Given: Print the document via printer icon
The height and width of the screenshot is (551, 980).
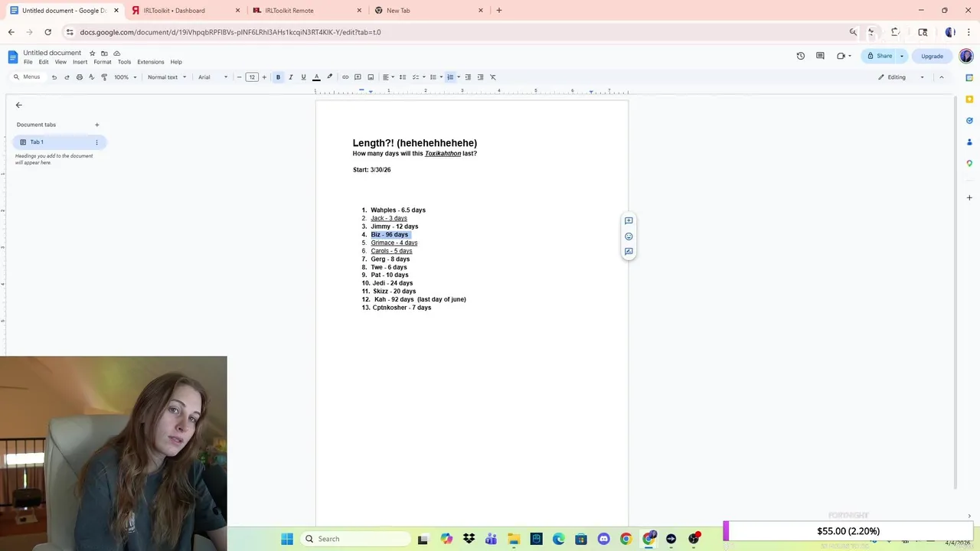Looking at the screenshot, I should click(x=79, y=77).
